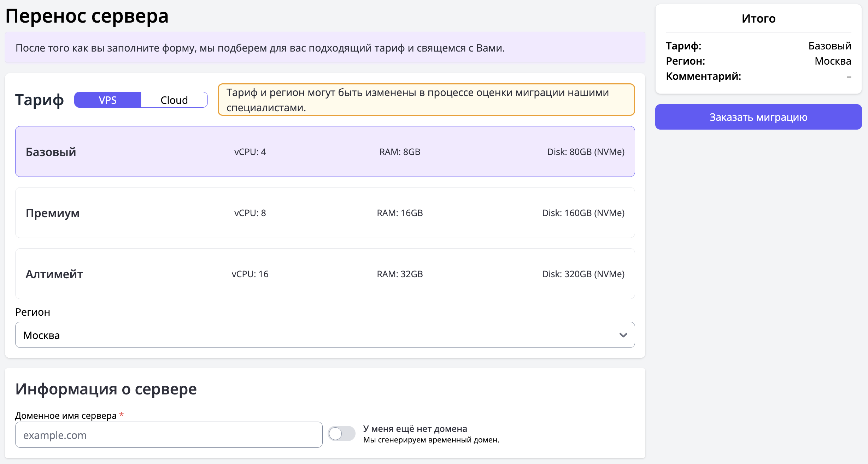Click the vCPU: 16 spec of Алтимейт
Image resolution: width=868 pixels, height=464 pixels.
250,274
